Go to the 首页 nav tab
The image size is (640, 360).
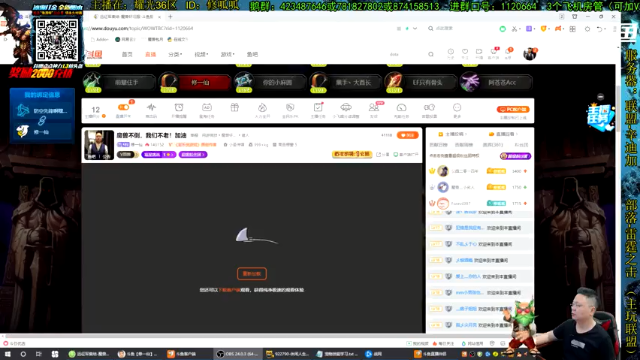click(127, 54)
